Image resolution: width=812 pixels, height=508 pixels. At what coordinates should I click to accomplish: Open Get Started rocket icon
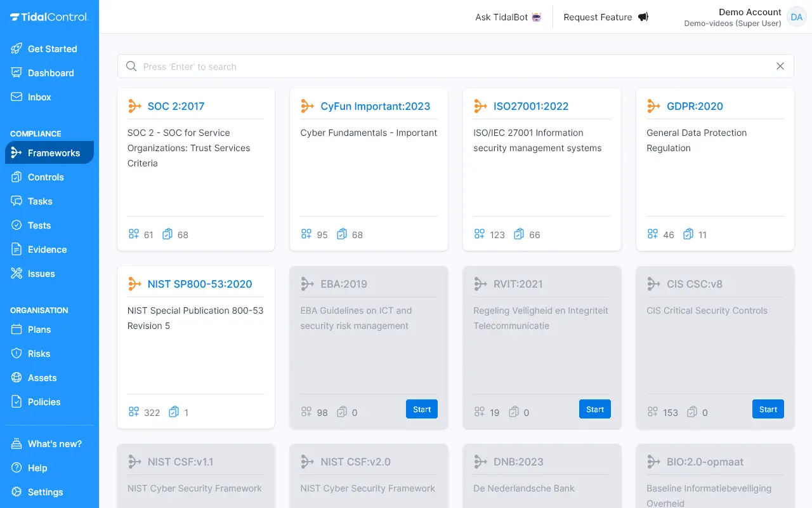(x=16, y=49)
